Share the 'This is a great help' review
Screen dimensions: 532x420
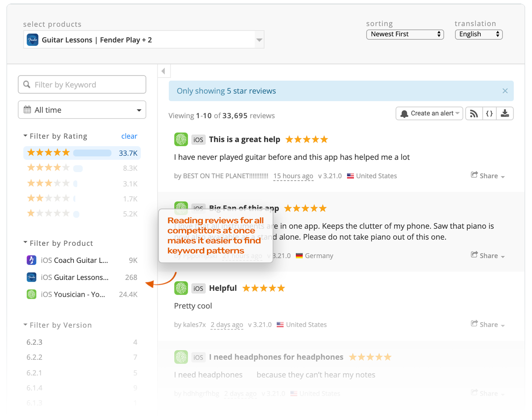click(x=488, y=176)
